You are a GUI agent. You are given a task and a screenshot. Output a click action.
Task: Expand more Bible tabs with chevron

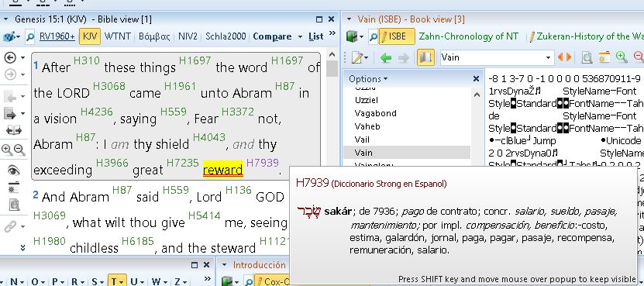[332, 33]
